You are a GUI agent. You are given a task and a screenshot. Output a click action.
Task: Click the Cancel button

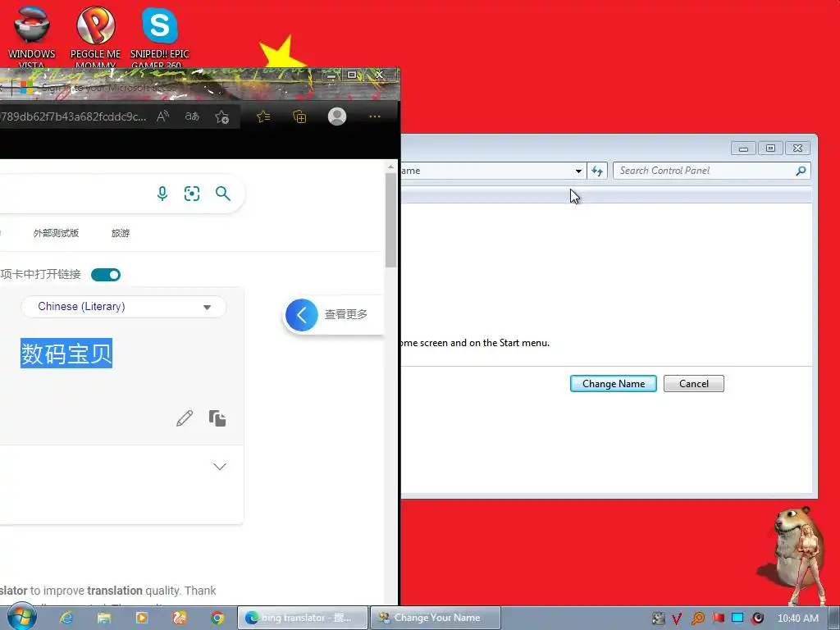pyautogui.click(x=694, y=384)
